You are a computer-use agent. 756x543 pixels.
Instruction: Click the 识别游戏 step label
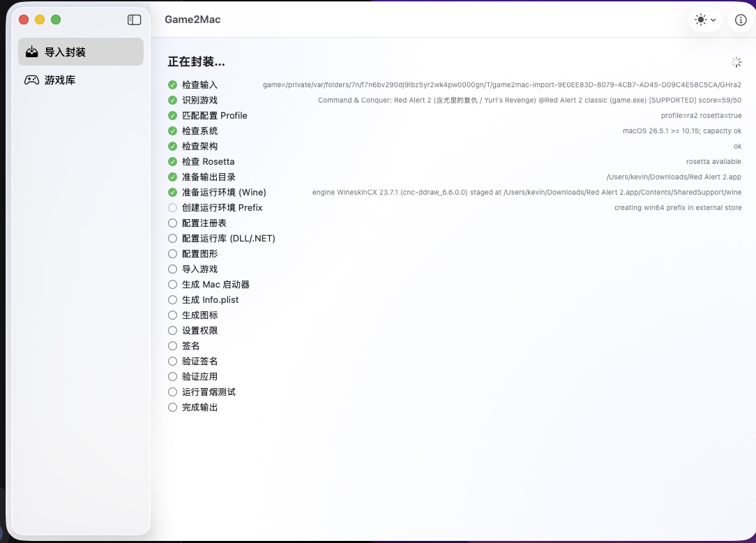click(199, 101)
